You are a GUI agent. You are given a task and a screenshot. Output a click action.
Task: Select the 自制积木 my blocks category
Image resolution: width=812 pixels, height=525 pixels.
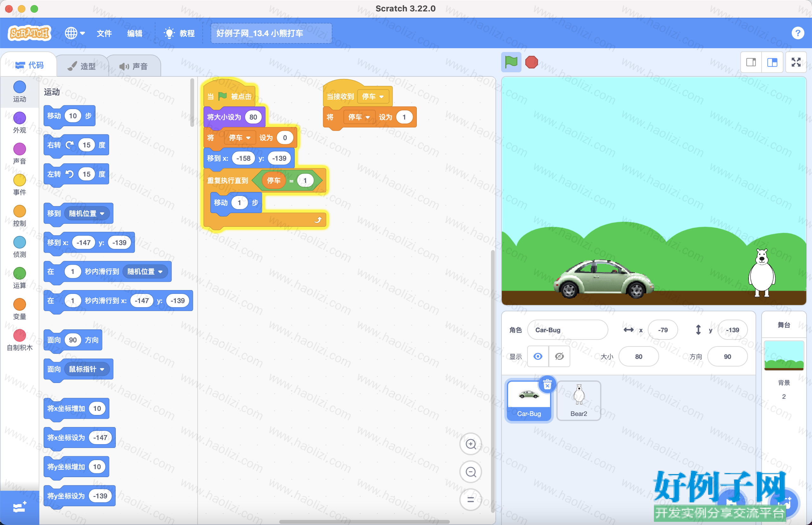tap(19, 340)
